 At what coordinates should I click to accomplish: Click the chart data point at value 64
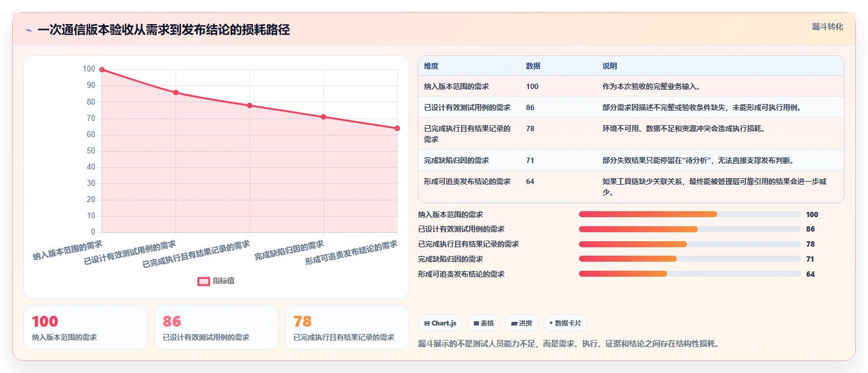[397, 128]
